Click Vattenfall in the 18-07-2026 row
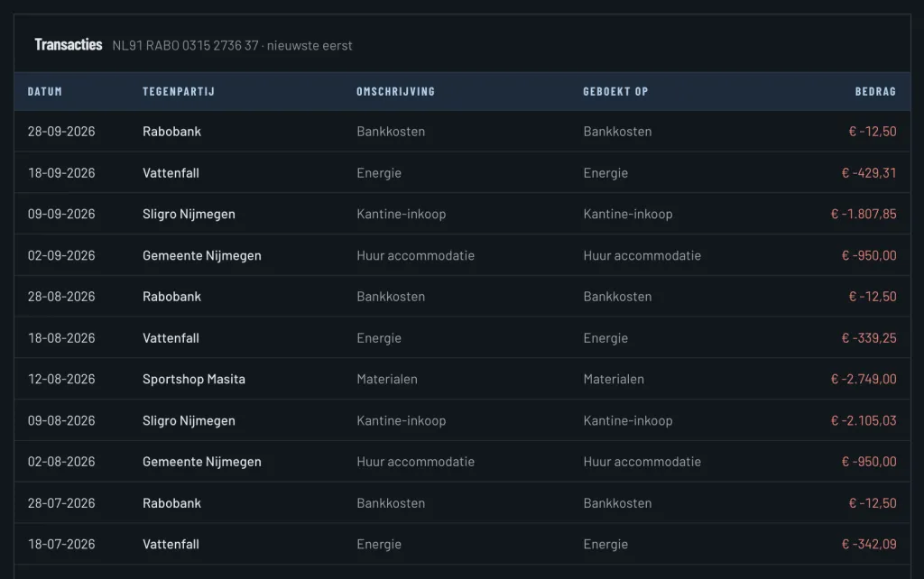924x579 pixels. pos(171,544)
